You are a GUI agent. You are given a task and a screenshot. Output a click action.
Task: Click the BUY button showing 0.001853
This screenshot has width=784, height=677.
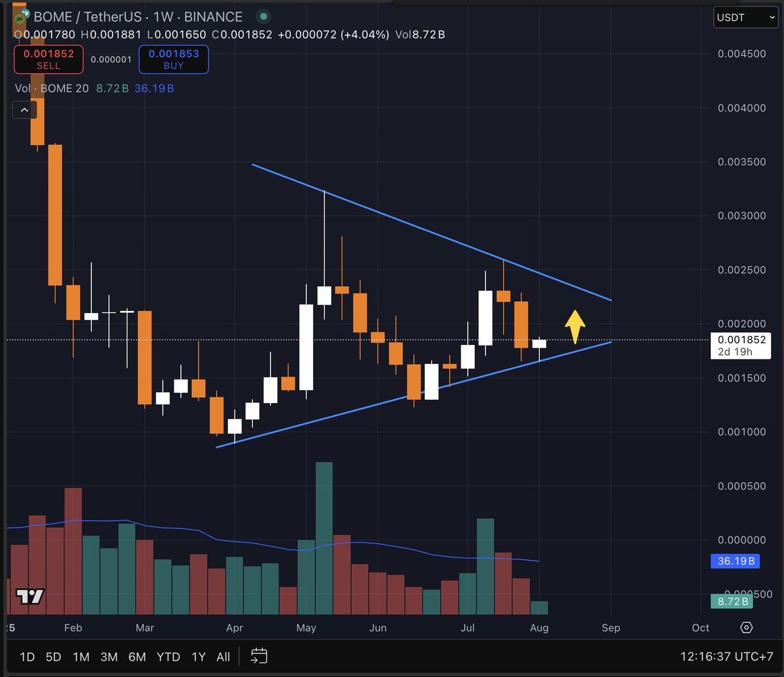point(173,59)
